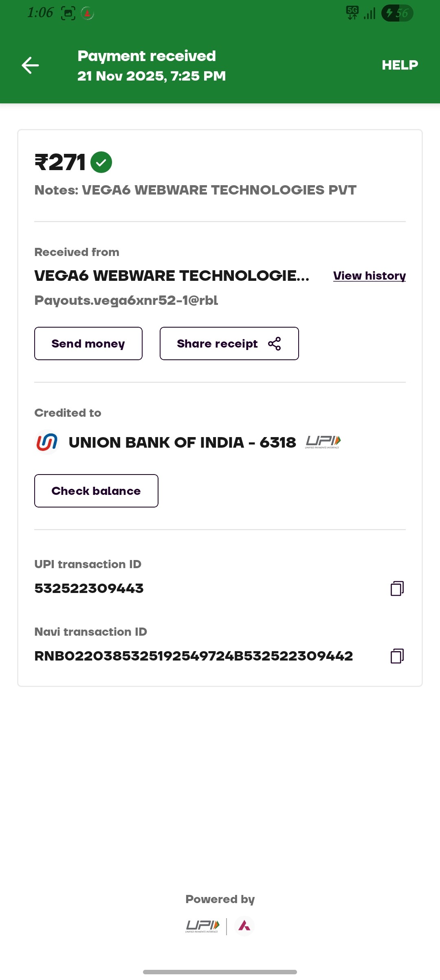Tap the Axis logo in footer
Screen dimensions: 440x980
(x=244, y=926)
